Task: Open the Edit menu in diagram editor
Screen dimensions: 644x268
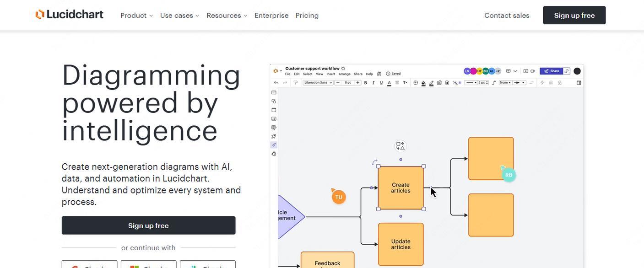Action: pyautogui.click(x=297, y=74)
